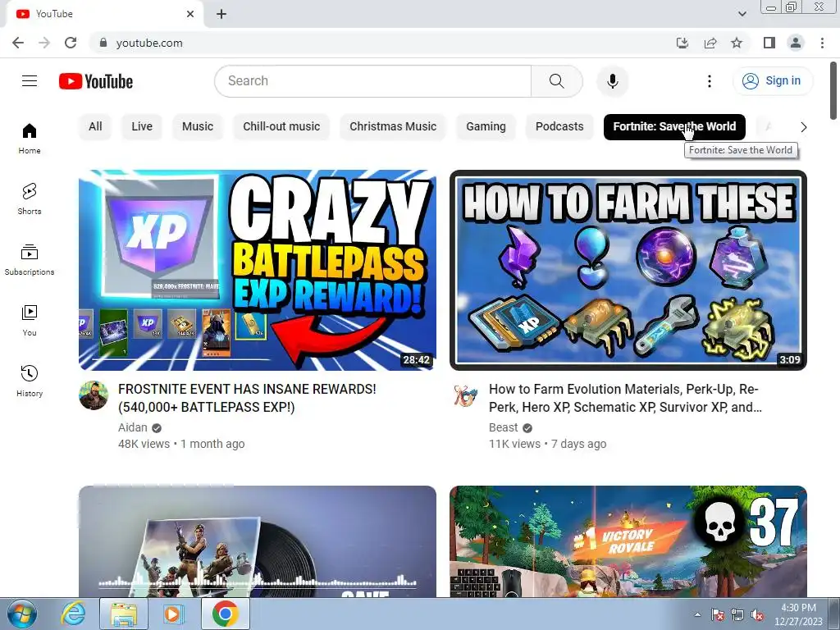840x630 pixels.
Task: Click the volume muted tray icon
Action: [757, 615]
